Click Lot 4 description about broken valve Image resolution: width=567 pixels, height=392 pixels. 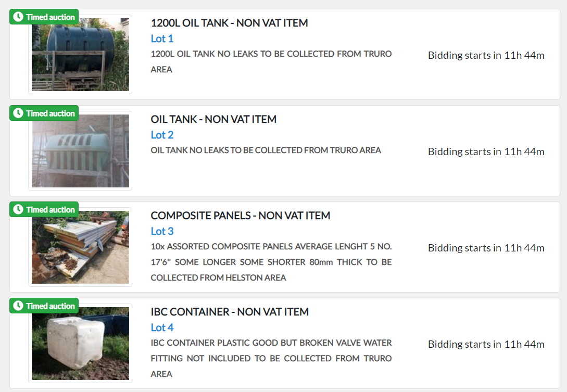[271, 358]
